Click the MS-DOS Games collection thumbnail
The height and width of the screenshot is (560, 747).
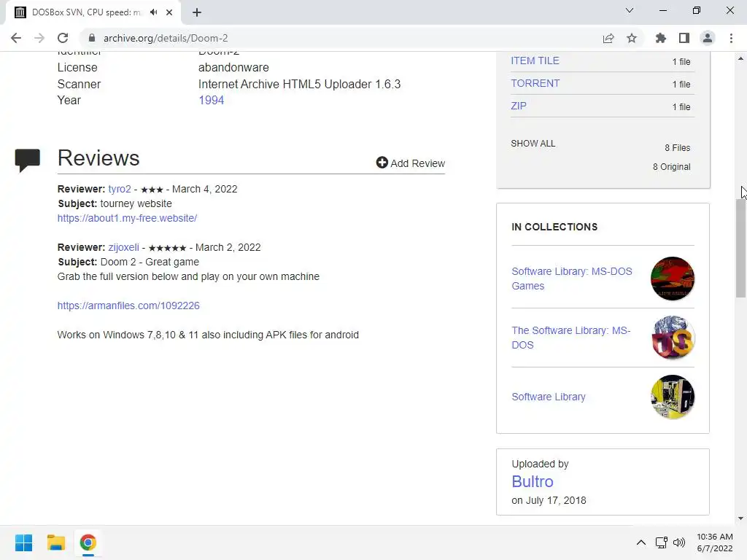tap(672, 279)
